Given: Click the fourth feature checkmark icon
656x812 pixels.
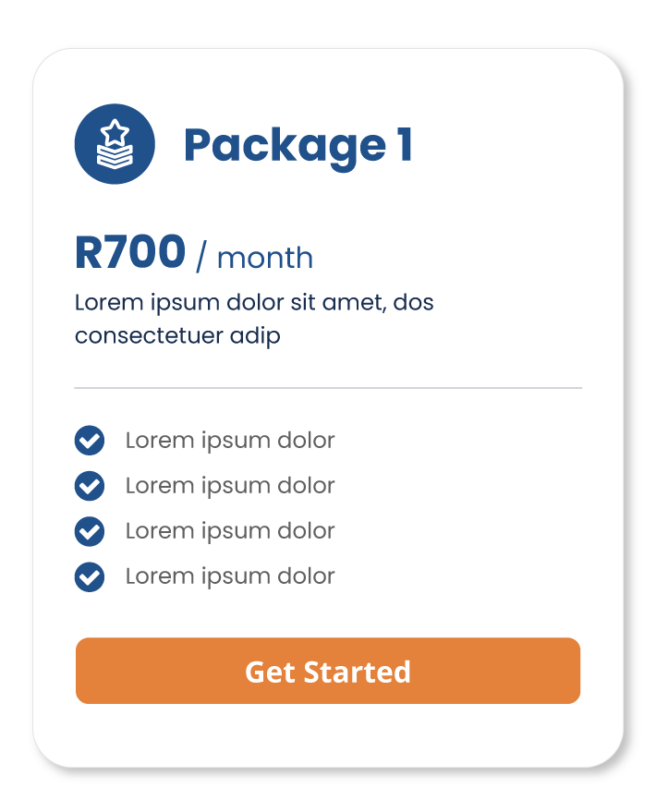Looking at the screenshot, I should pos(90,576).
